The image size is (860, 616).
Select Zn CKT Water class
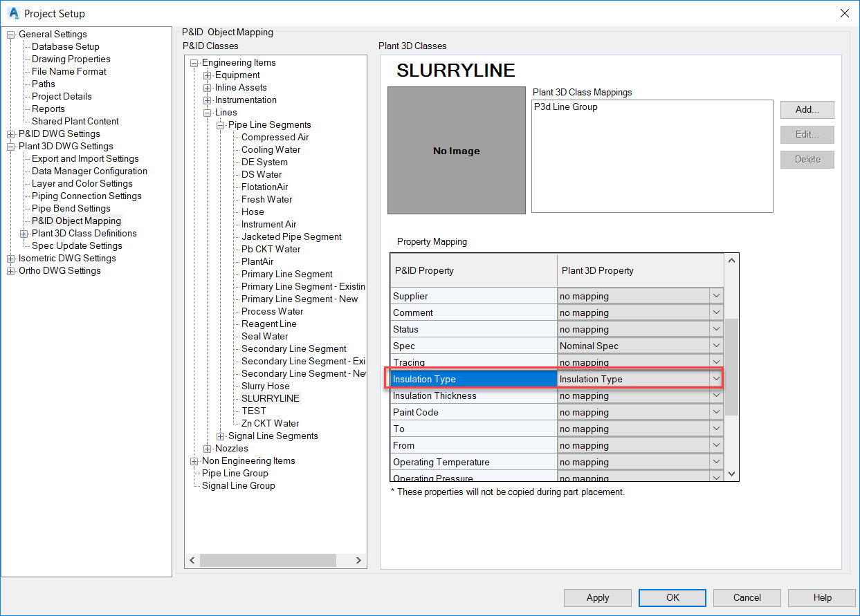point(271,424)
